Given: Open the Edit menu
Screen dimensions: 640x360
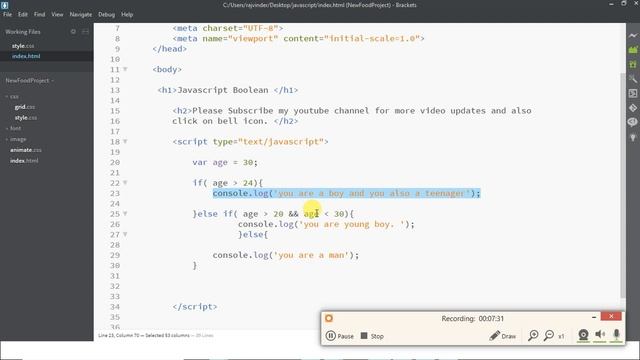Looking at the screenshot, I should (23, 14).
